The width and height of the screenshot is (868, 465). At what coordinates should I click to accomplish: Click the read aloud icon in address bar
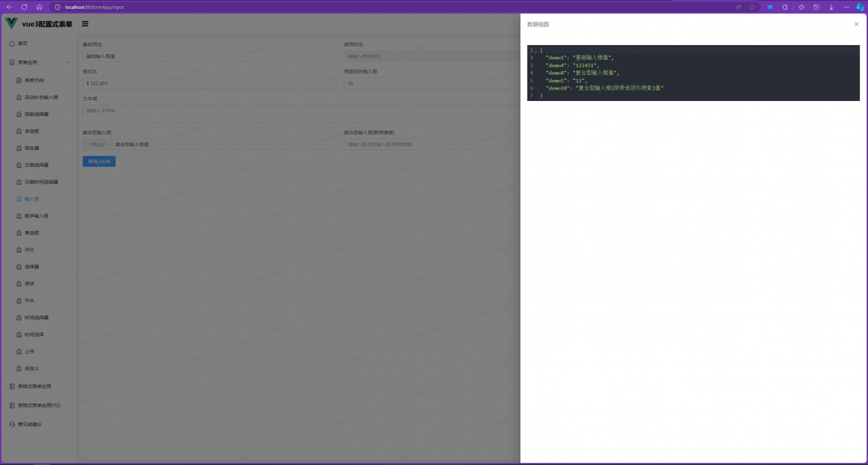click(738, 7)
